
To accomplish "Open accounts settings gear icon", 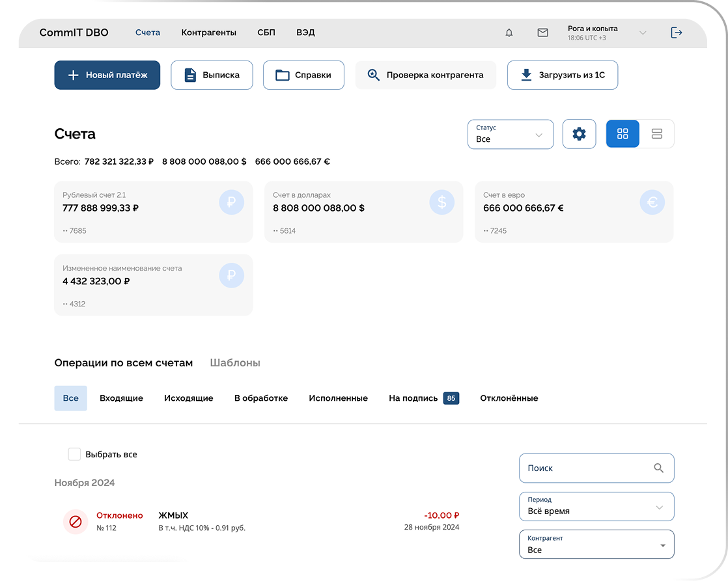I will (579, 134).
